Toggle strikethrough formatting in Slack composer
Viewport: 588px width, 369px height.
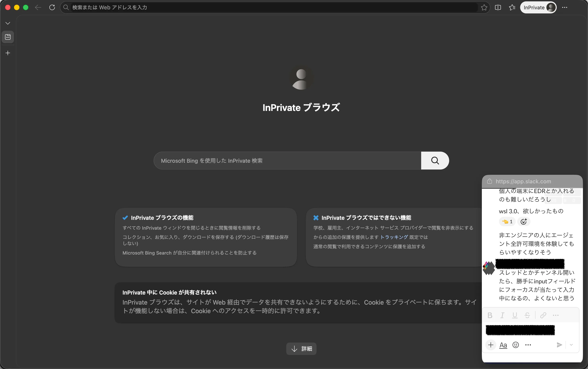pos(527,315)
